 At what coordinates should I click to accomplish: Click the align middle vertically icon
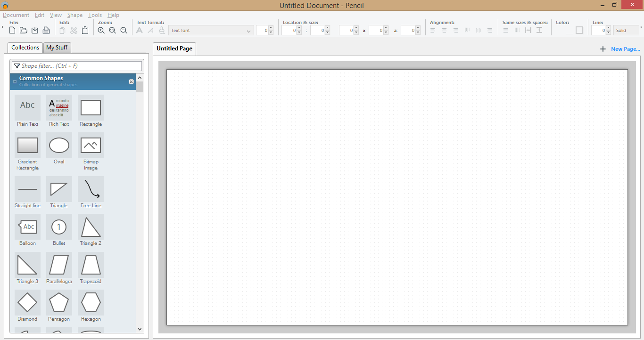pyautogui.click(x=479, y=31)
